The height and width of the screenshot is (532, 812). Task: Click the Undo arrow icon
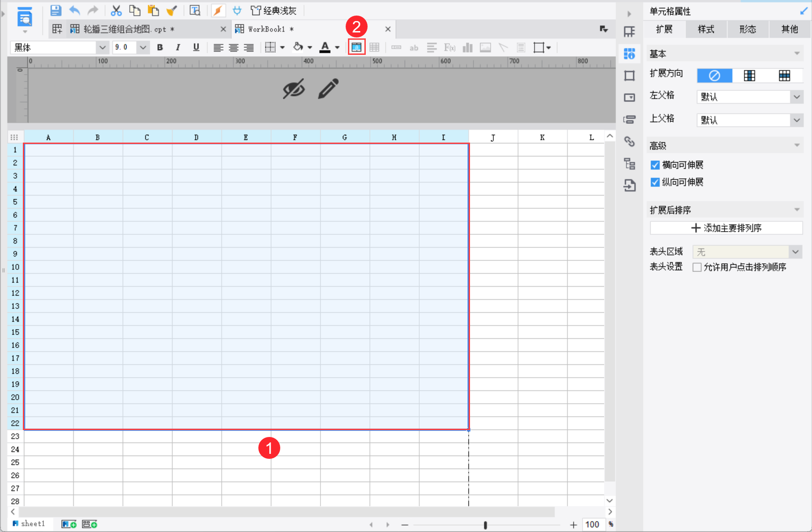click(x=75, y=11)
